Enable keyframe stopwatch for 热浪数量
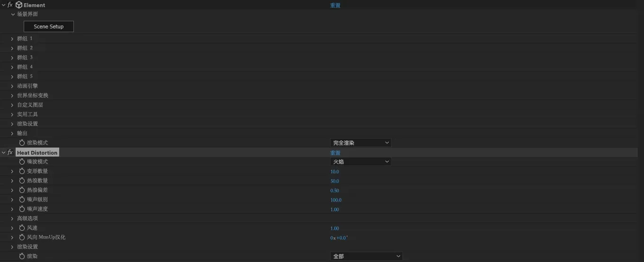Screen dimensions: 644x262 click(x=22, y=181)
